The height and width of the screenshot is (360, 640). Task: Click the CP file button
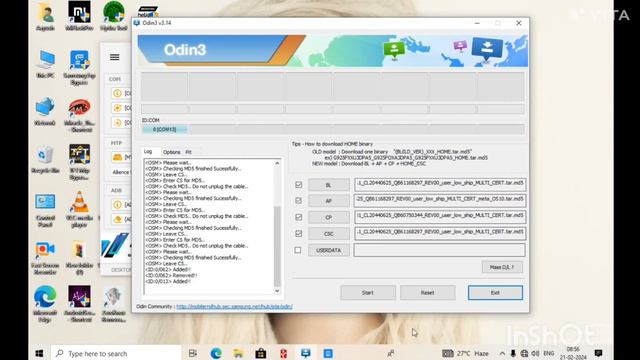tap(329, 218)
